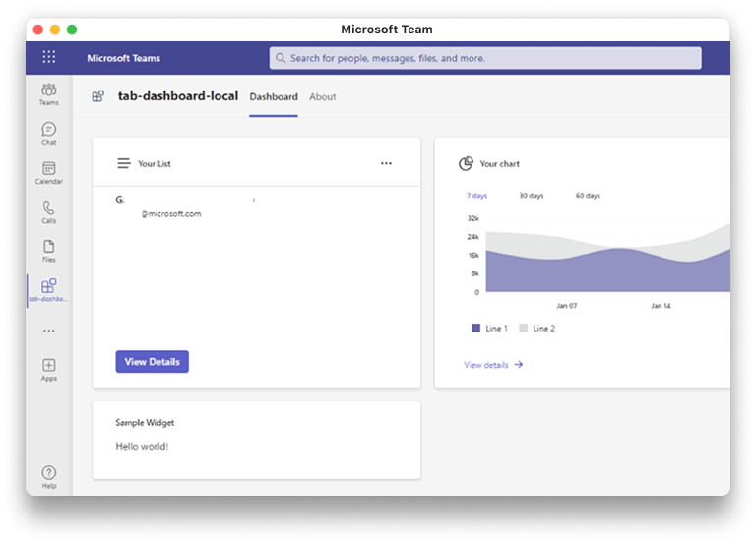756x543 pixels.
Task: Click the @microsoft.com list entry
Action: tap(171, 213)
